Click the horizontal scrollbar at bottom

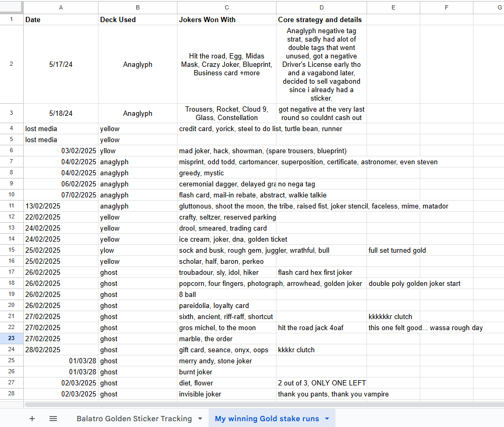263,404
